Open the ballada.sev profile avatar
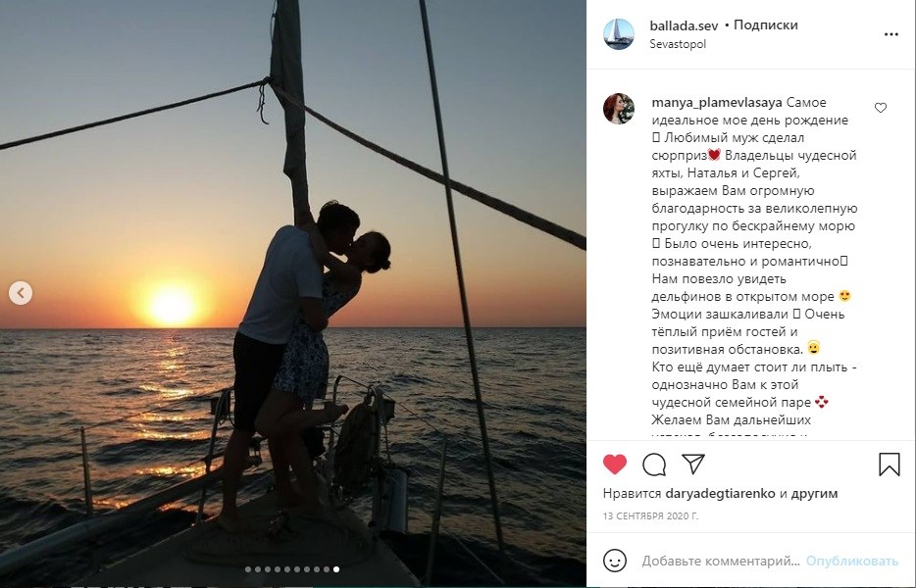916x588 pixels. pyautogui.click(x=619, y=34)
